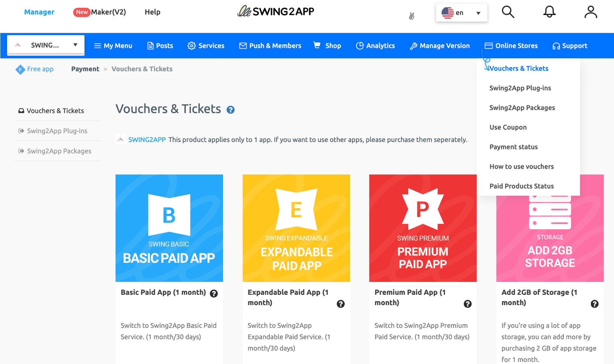Open the user account profile icon
614x364 pixels.
click(x=590, y=12)
